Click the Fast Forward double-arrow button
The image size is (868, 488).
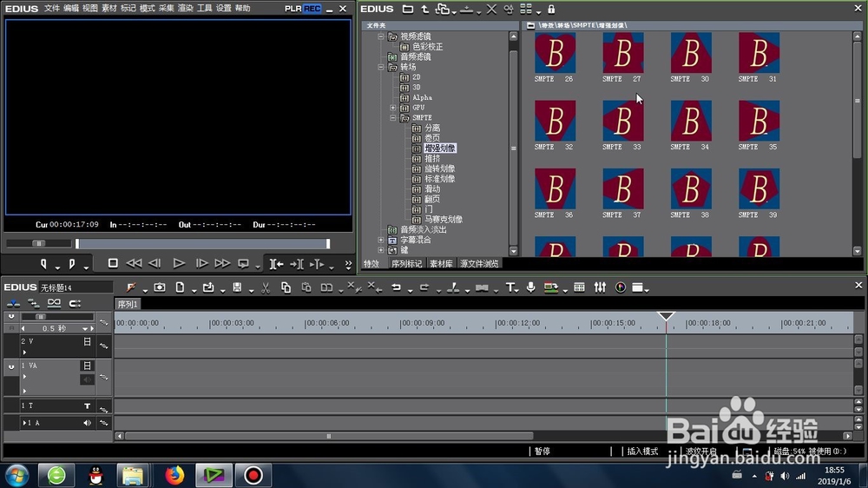pos(222,263)
